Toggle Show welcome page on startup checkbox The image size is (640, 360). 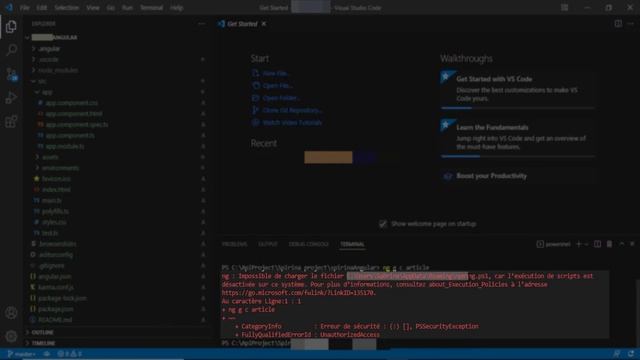tap(382, 224)
